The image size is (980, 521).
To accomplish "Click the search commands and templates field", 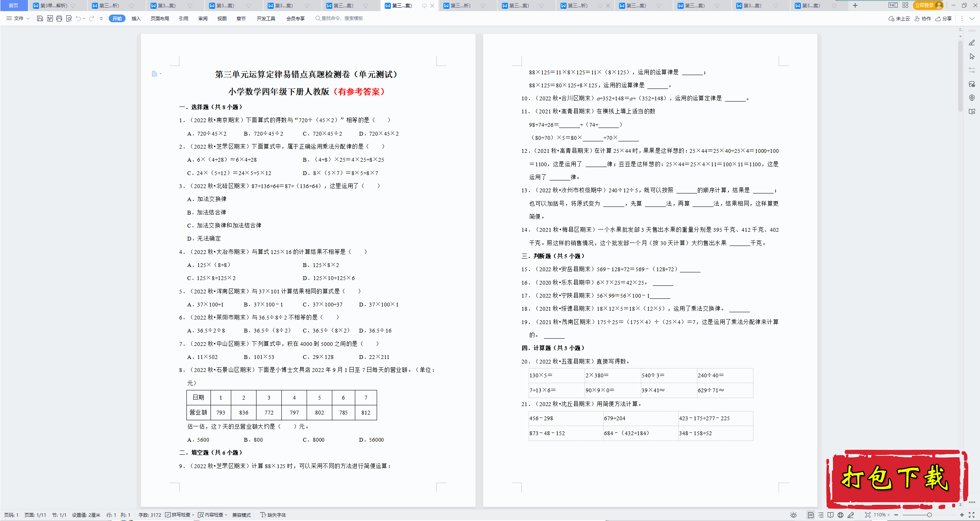I will coord(340,18).
